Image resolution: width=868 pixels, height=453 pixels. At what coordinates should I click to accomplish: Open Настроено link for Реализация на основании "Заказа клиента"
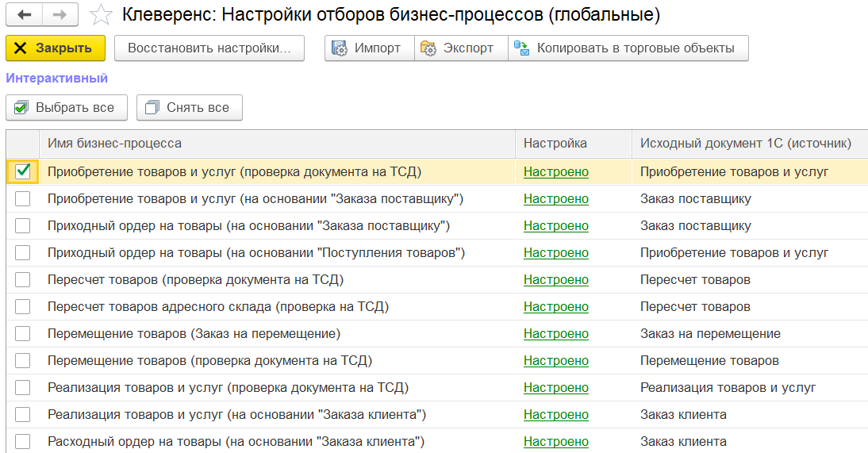[x=555, y=414]
